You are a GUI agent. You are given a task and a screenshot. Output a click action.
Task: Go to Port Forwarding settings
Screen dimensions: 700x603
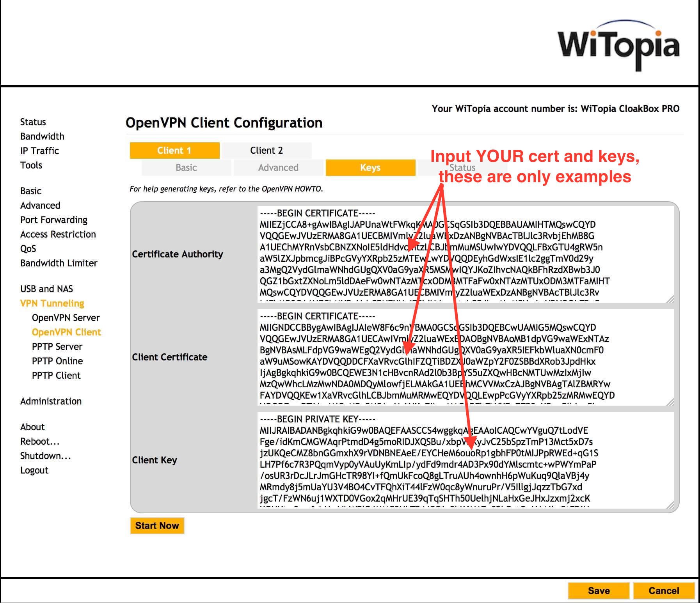54,220
